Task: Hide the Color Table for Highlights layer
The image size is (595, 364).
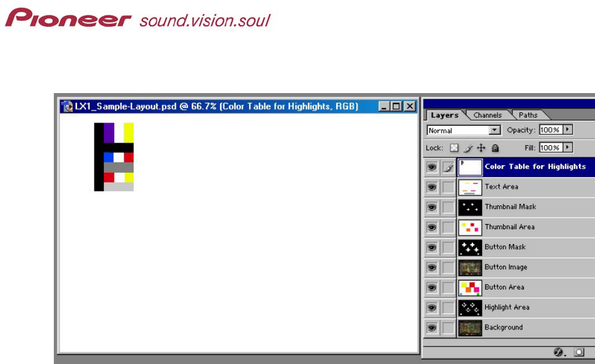Action: (x=432, y=167)
